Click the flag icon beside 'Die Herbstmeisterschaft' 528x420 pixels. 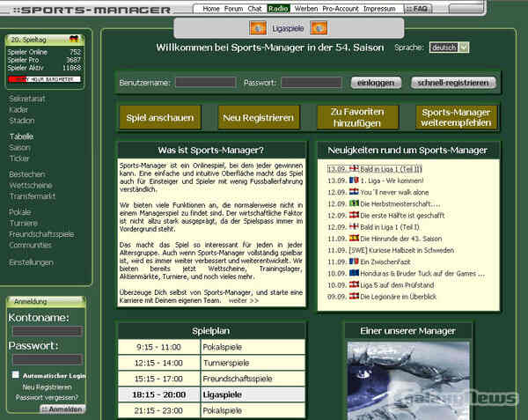coord(354,203)
